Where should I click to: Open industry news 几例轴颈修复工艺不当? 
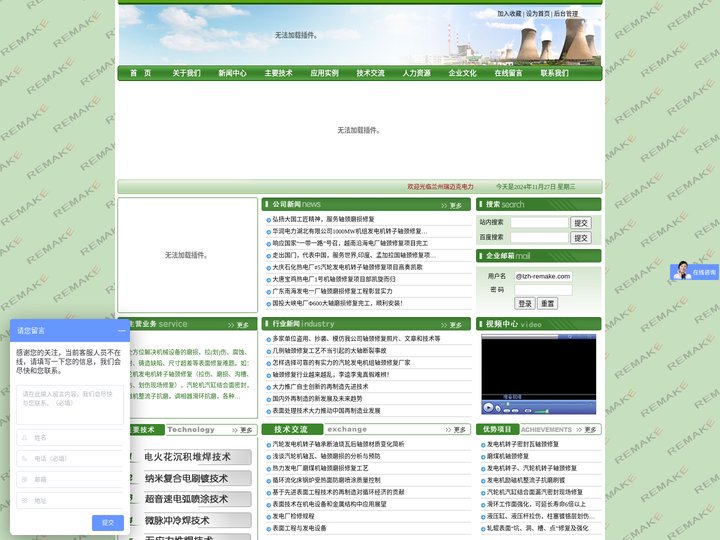329,350
